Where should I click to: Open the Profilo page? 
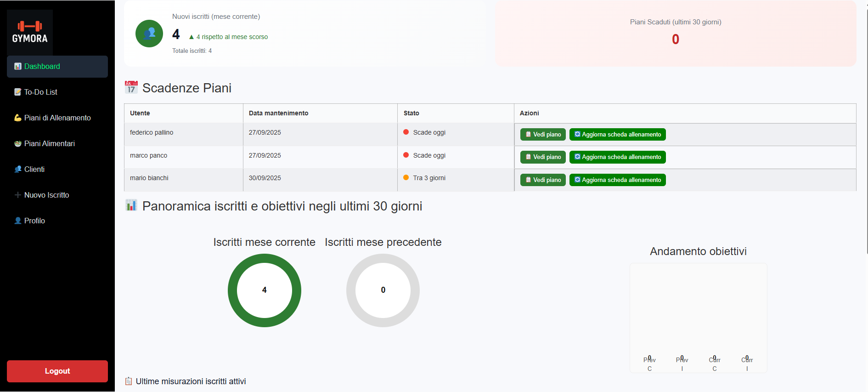(34, 221)
